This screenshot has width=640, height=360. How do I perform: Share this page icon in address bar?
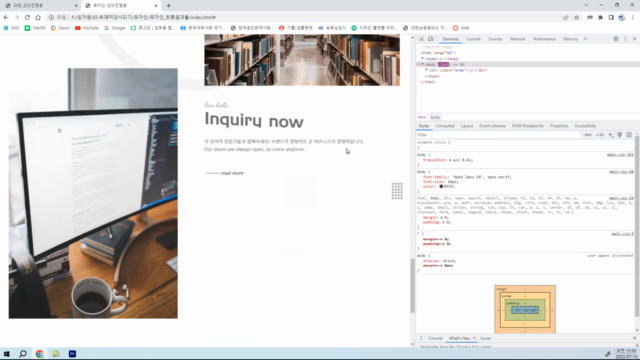pyautogui.click(x=566, y=18)
